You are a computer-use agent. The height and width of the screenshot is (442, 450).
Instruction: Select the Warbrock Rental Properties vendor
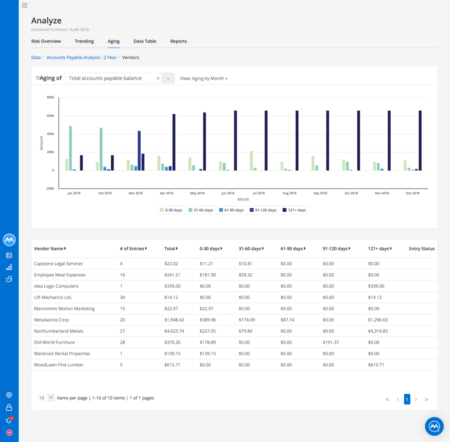click(x=62, y=354)
